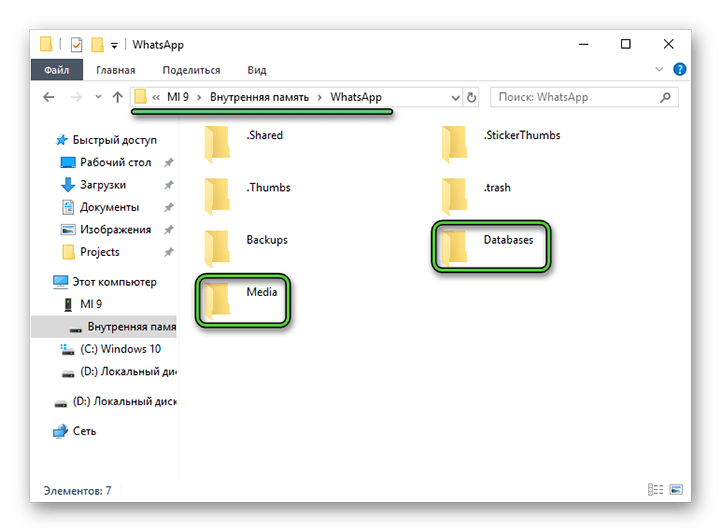Open the Файл menu

click(57, 70)
